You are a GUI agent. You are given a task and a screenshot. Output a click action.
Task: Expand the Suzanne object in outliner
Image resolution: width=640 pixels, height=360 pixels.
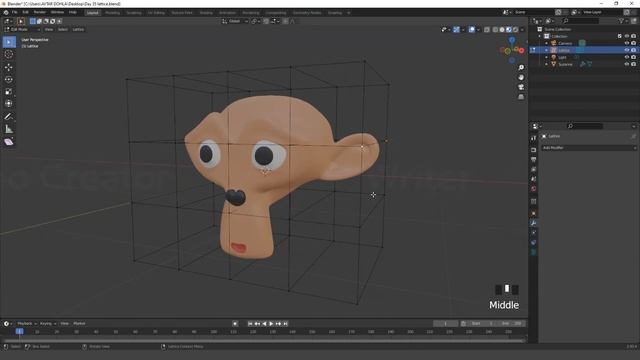547,64
